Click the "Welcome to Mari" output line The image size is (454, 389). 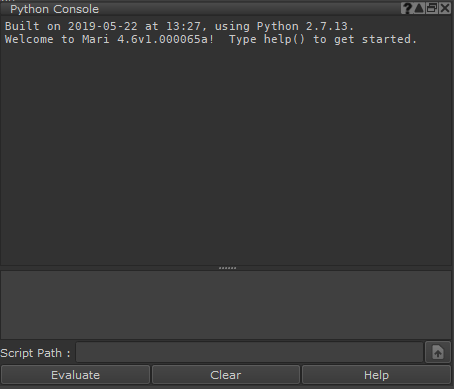(x=211, y=39)
